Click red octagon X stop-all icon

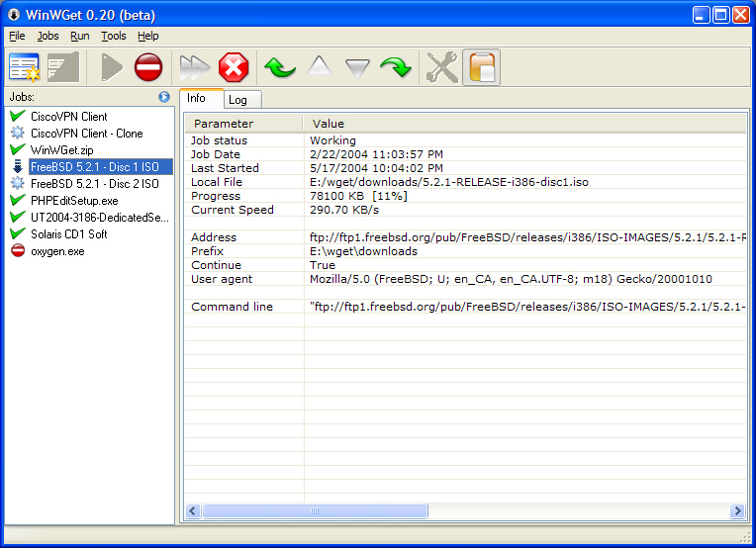point(234,67)
